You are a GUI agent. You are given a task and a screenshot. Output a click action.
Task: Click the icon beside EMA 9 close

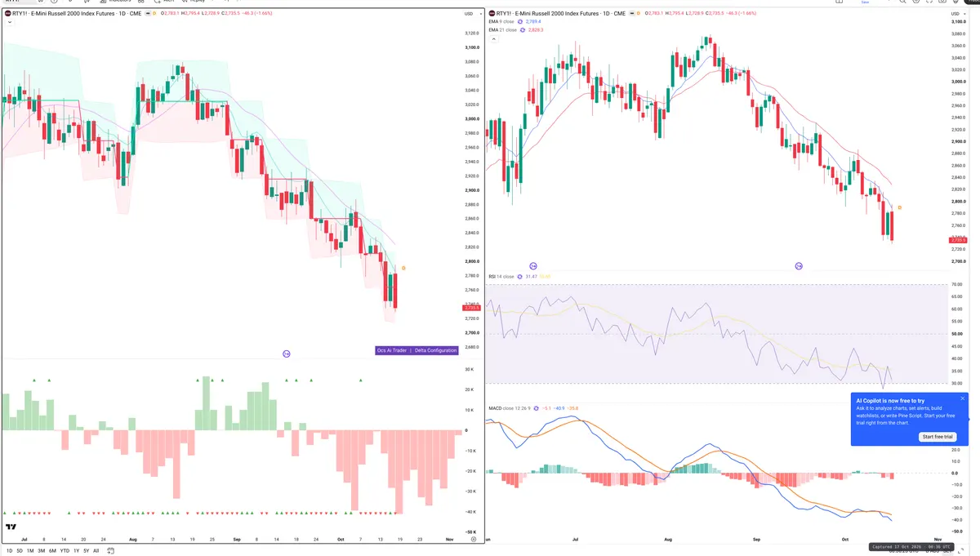click(x=521, y=21)
